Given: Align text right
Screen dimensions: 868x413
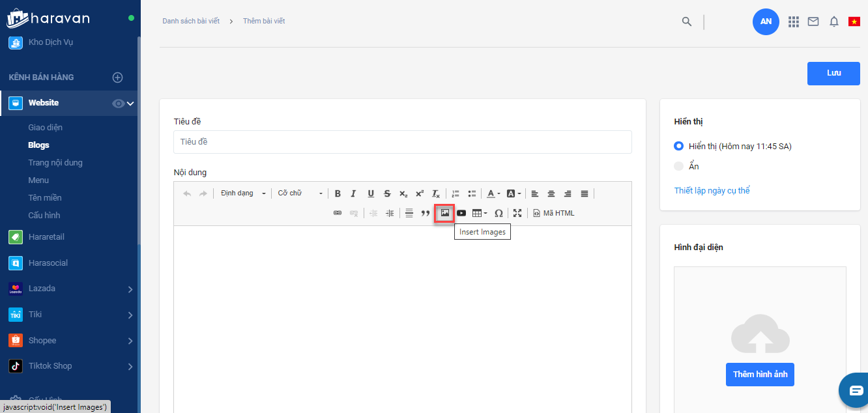Looking at the screenshot, I should tap(568, 193).
